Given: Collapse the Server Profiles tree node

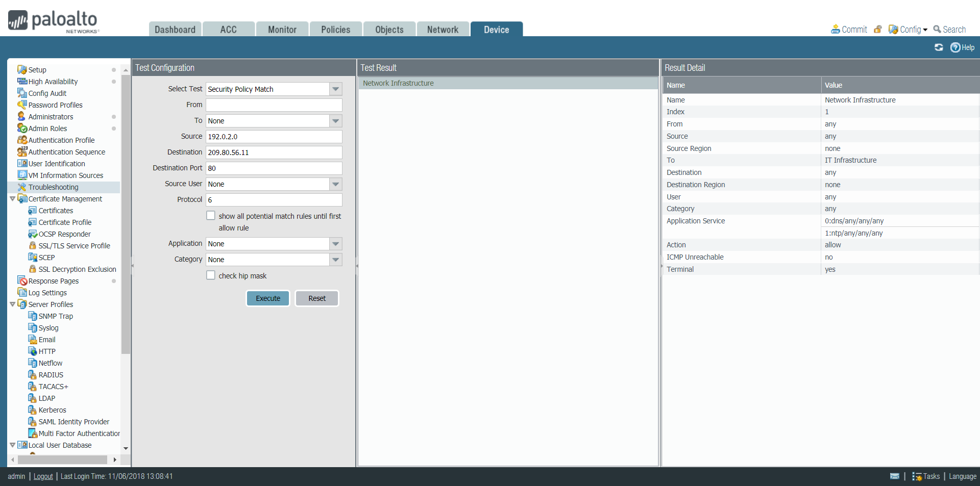Looking at the screenshot, I should [12, 304].
